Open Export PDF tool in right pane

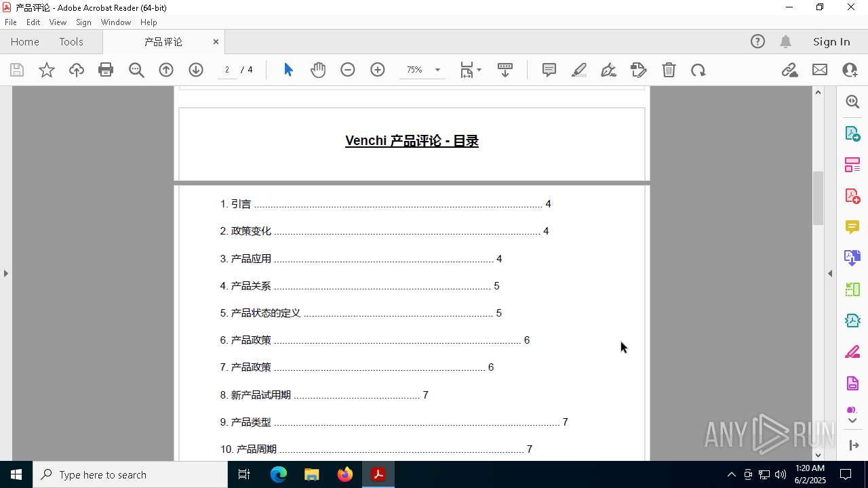pyautogui.click(x=852, y=133)
